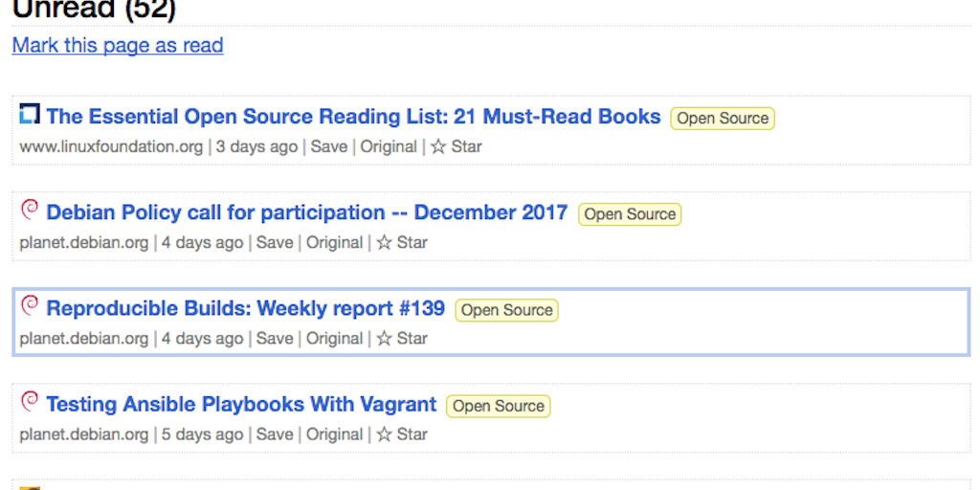Mark this page as read
The width and height of the screenshot is (980, 490).
(118, 45)
